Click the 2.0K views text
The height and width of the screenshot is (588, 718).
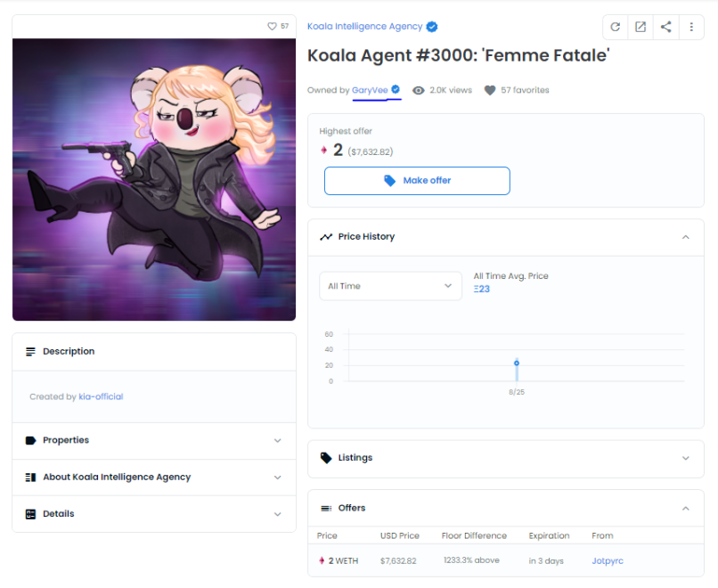(451, 90)
